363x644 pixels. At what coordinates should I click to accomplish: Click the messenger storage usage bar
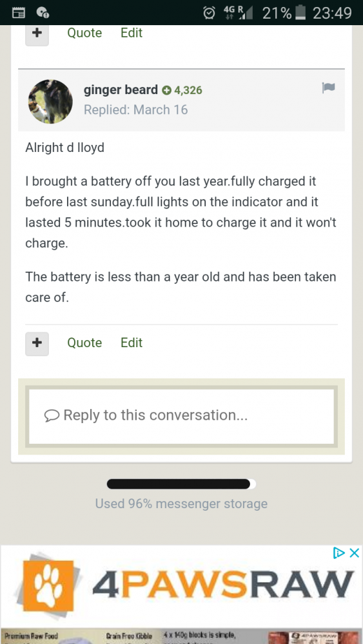point(181,484)
